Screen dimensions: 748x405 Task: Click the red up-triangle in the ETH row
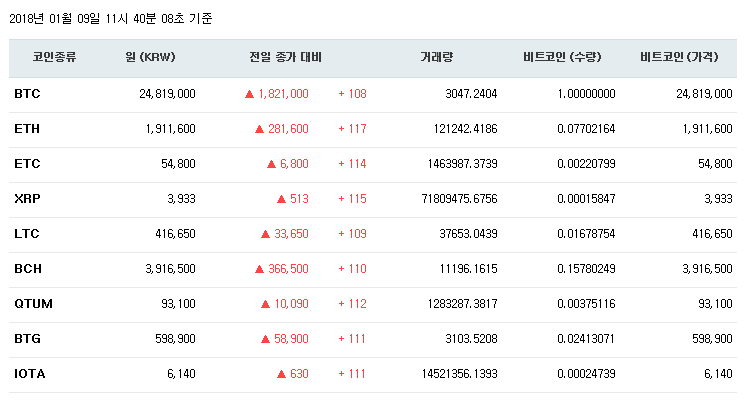point(259,129)
